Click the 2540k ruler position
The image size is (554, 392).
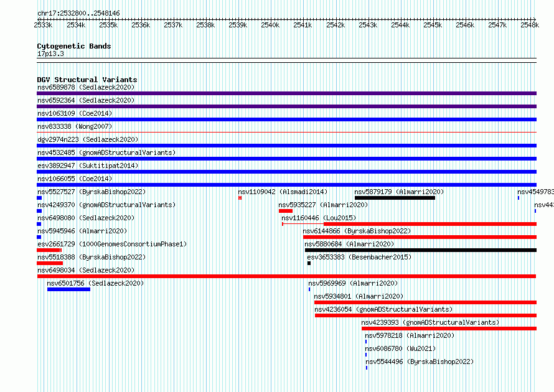[x=270, y=25]
